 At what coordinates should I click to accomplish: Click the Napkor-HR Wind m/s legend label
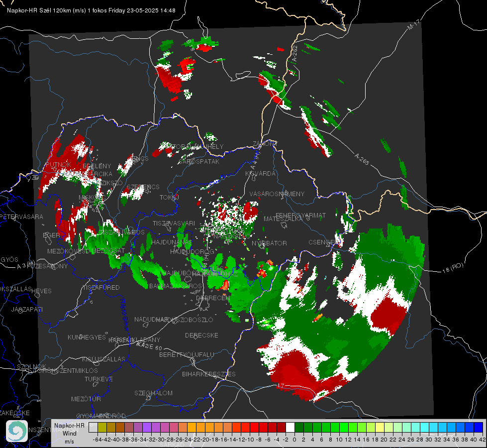69,433
